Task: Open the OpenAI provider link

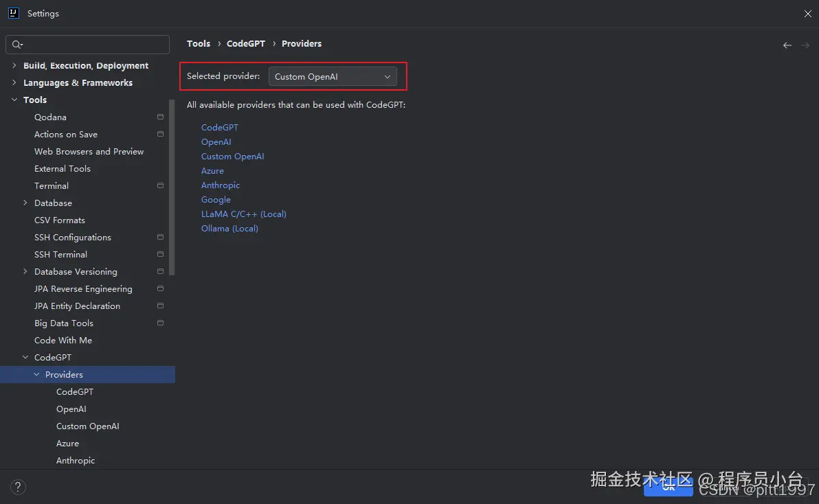Action: (x=216, y=142)
